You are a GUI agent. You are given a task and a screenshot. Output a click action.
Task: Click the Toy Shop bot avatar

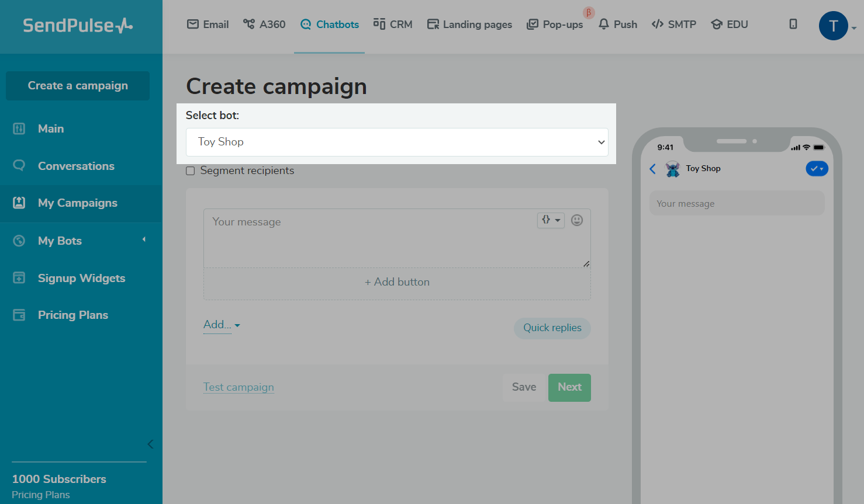[673, 169]
